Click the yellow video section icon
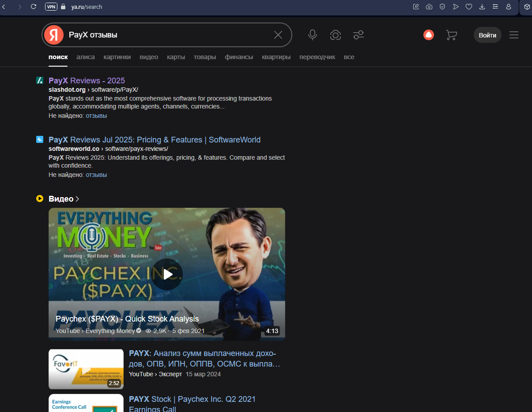Image resolution: width=532 pixels, height=412 pixels. tap(40, 199)
